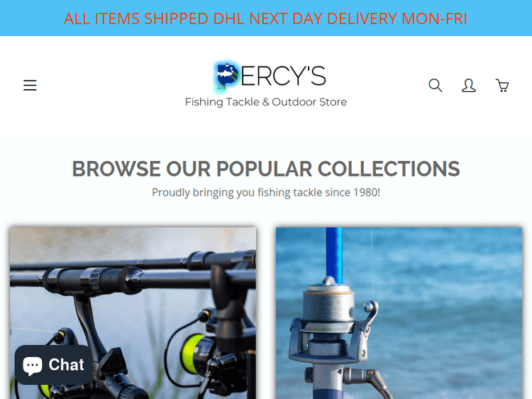The height and width of the screenshot is (399, 532).
Task: Open the carp rods collection image
Action: [x=133, y=313]
